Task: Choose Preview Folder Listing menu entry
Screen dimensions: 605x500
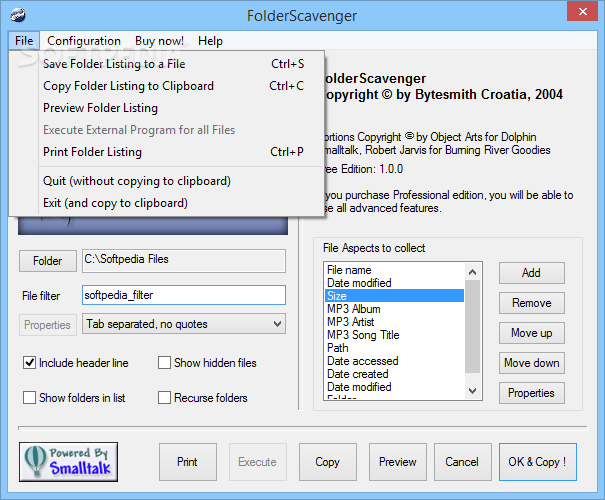Action: pos(166,108)
